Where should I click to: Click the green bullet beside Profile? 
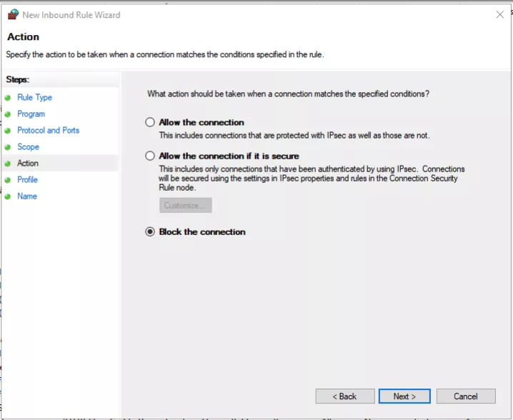8,180
